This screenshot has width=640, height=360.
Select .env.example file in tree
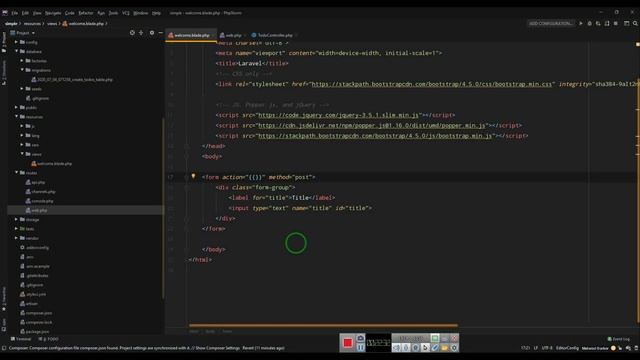35,266
